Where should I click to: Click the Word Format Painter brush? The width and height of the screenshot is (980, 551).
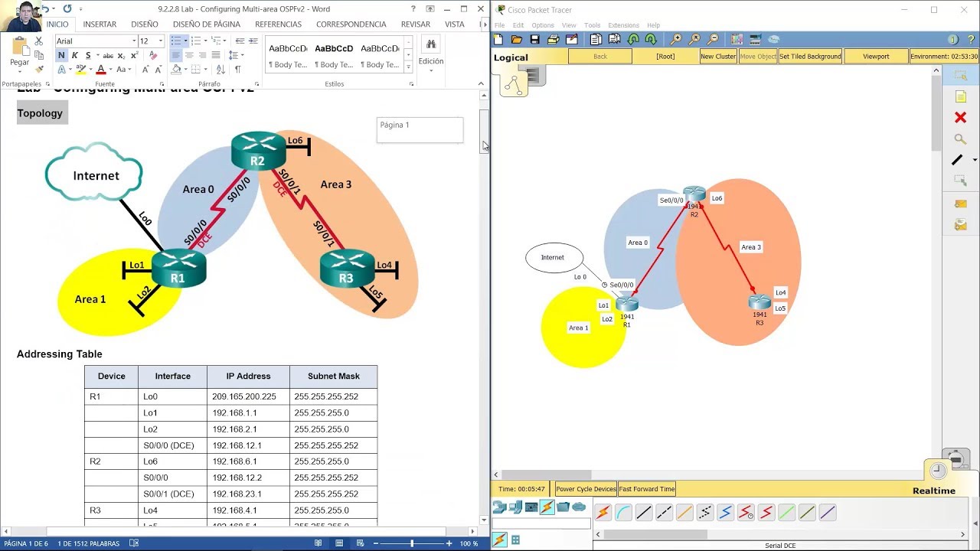(39, 69)
